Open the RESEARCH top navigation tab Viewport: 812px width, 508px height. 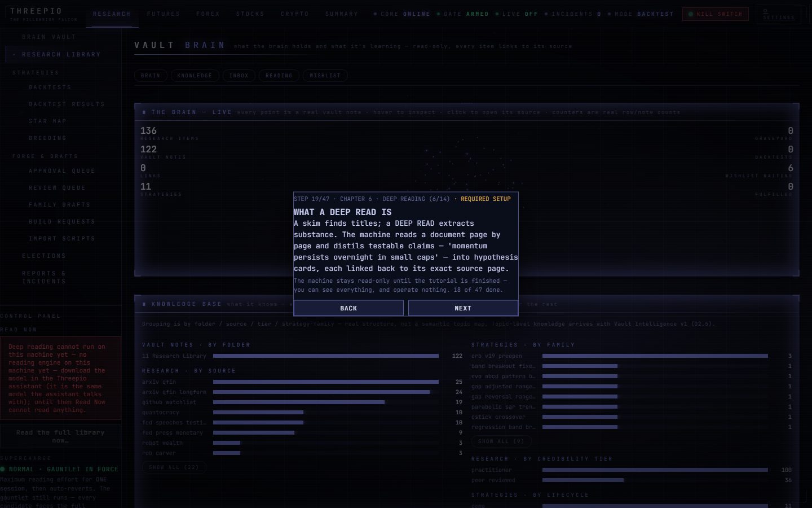pos(112,14)
